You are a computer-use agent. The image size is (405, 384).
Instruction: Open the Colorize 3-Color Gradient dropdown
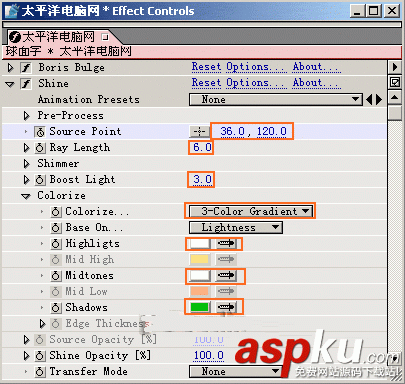pos(251,211)
